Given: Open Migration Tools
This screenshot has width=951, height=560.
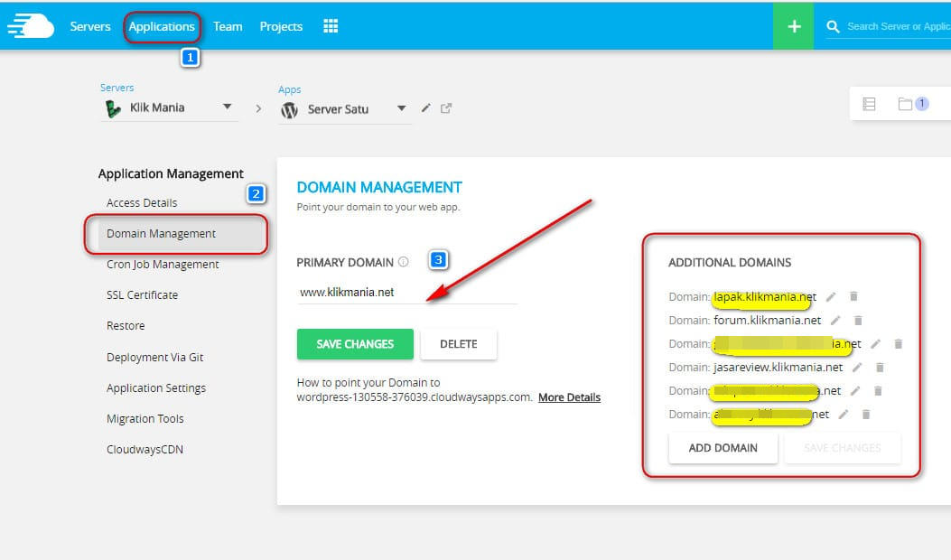Looking at the screenshot, I should tap(145, 418).
